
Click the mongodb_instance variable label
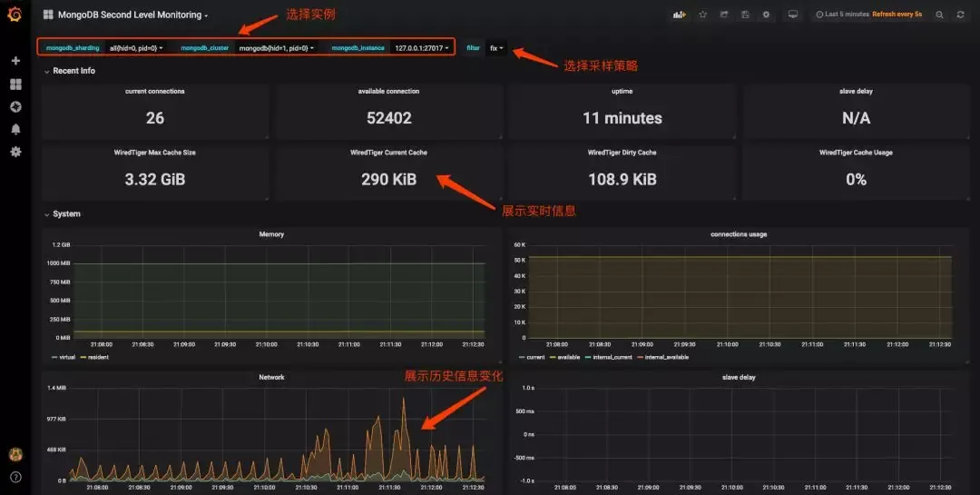[358, 47]
